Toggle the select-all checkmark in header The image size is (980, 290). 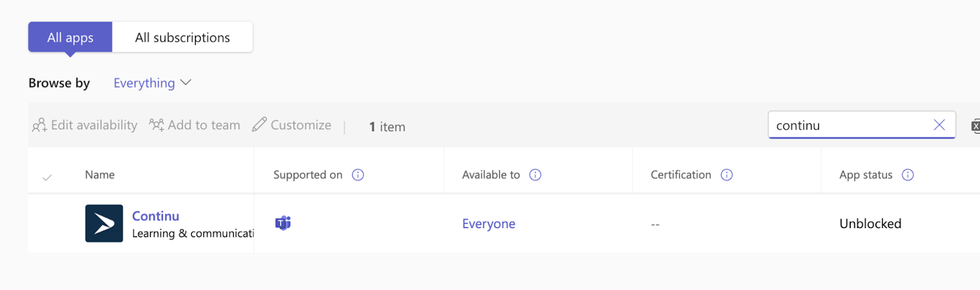point(47,177)
